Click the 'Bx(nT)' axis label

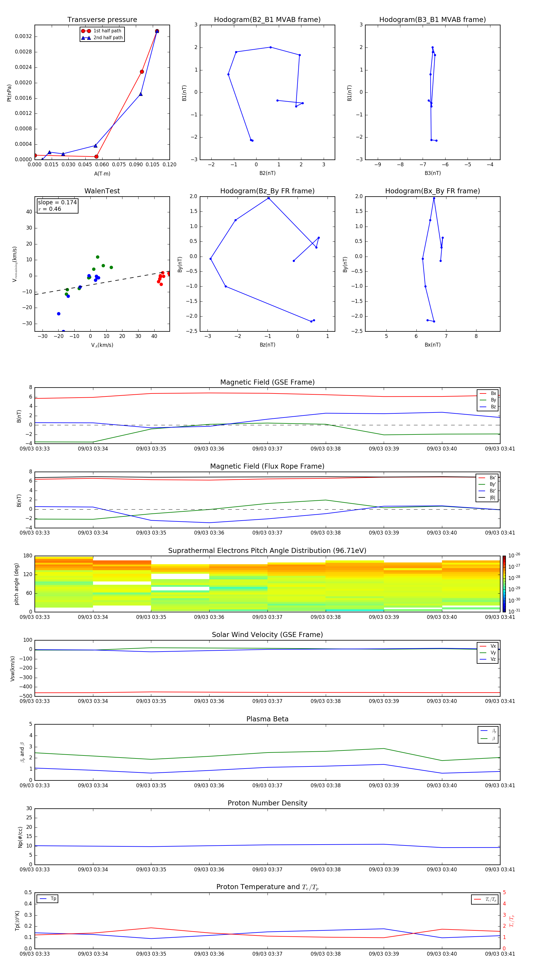[432, 345]
